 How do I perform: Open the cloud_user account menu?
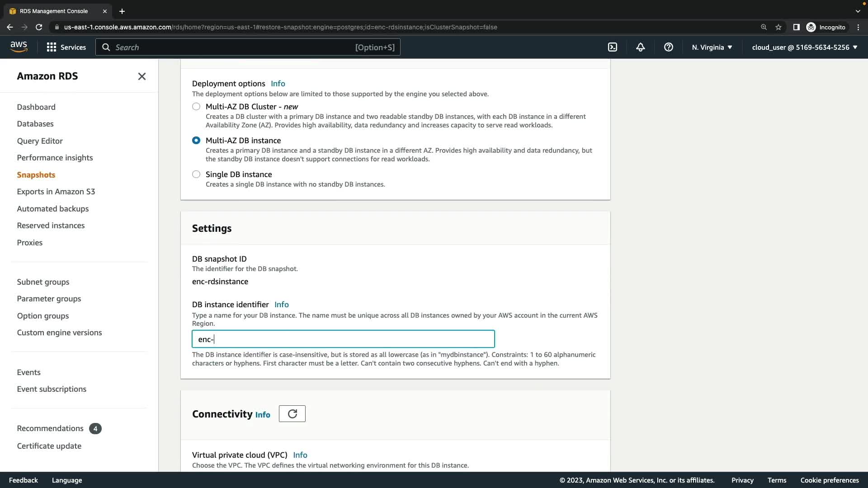pyautogui.click(x=804, y=47)
